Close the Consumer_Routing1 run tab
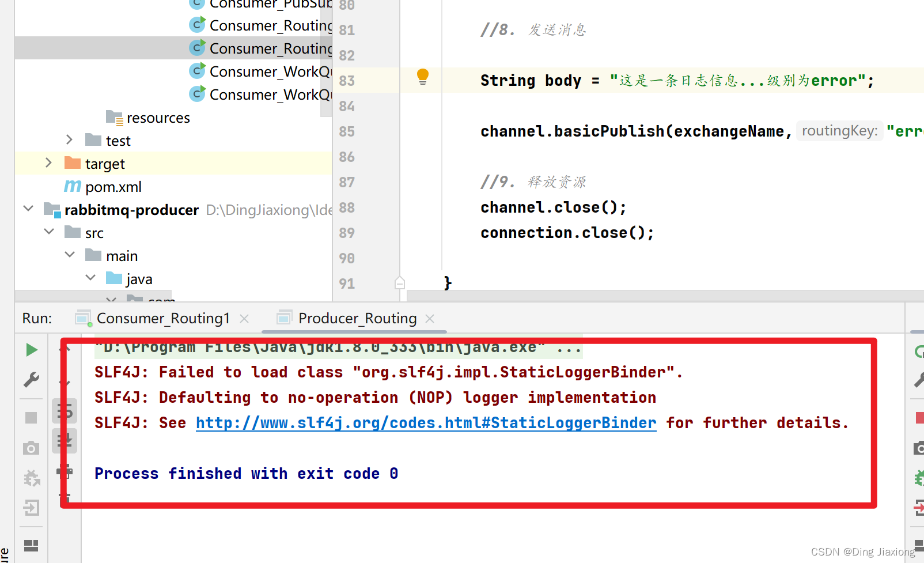 pyautogui.click(x=244, y=318)
